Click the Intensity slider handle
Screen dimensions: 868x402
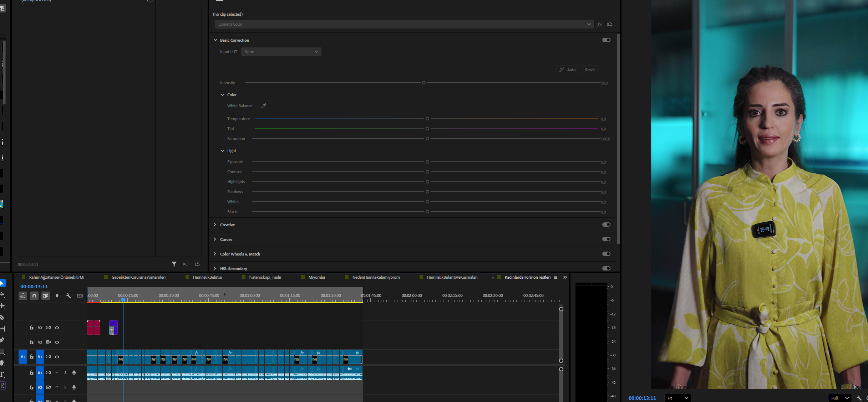[x=424, y=83]
